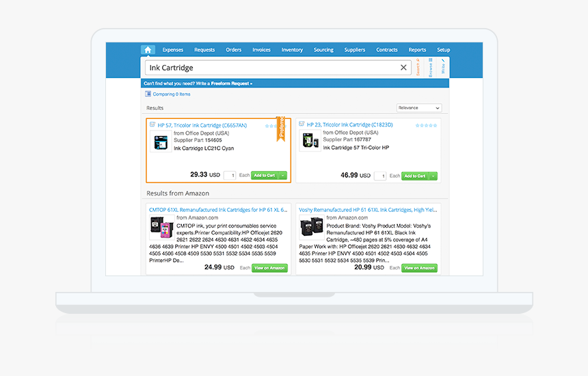Screen dimensions: 588x376
Task: Select the vertical Write tab
Action: (443, 66)
